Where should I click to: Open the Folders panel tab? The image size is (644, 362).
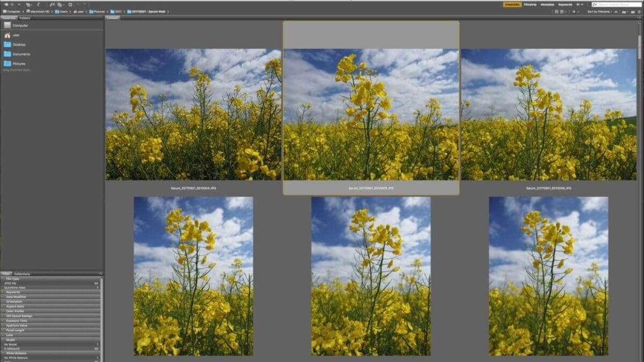(x=25, y=18)
